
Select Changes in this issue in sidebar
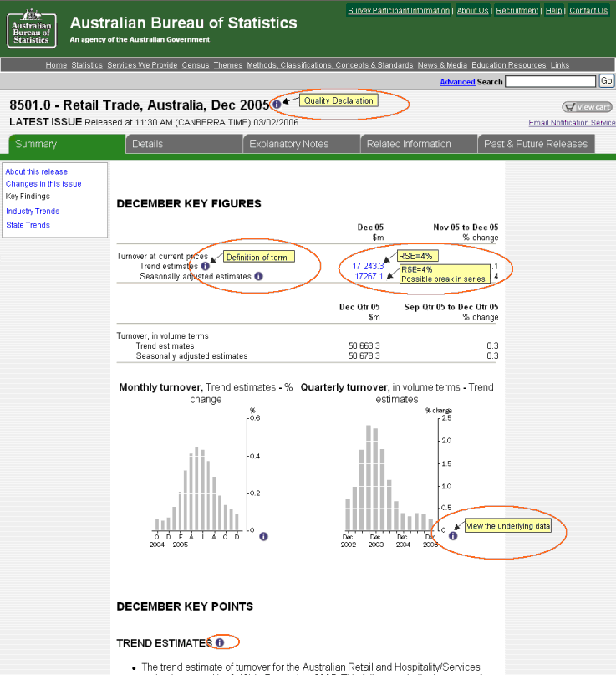[43, 184]
